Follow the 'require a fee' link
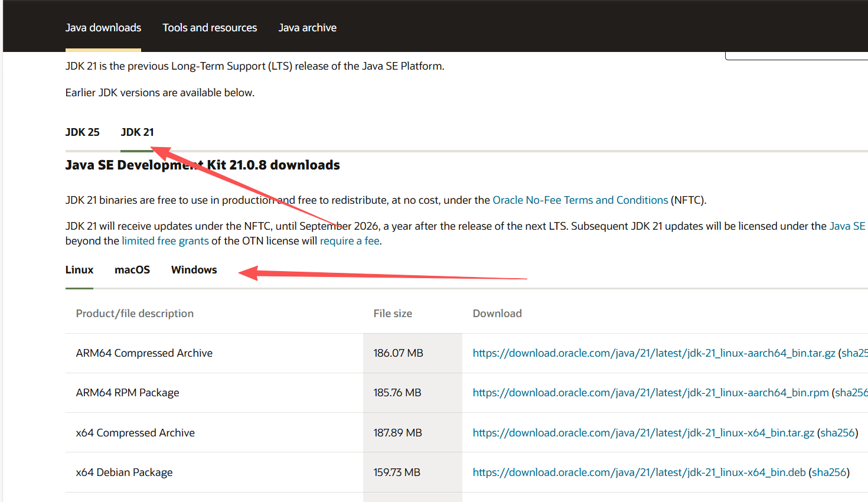Screen dimensions: 868x502 349,241
